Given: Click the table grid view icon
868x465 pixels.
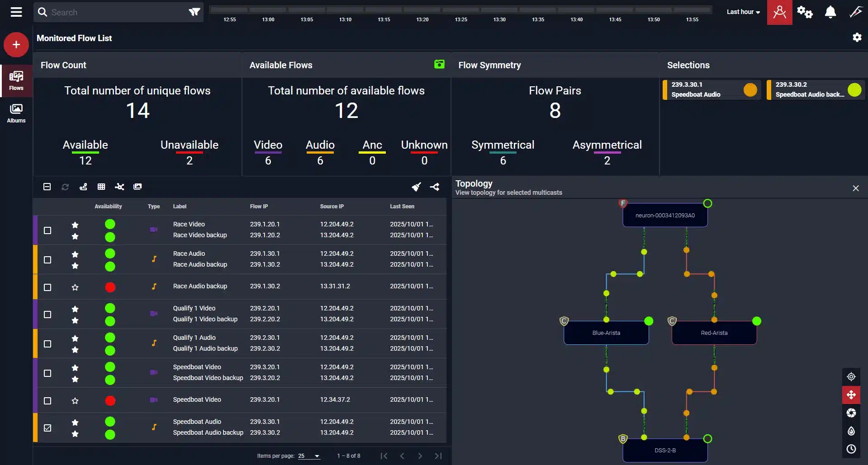Looking at the screenshot, I should pyautogui.click(x=101, y=187).
